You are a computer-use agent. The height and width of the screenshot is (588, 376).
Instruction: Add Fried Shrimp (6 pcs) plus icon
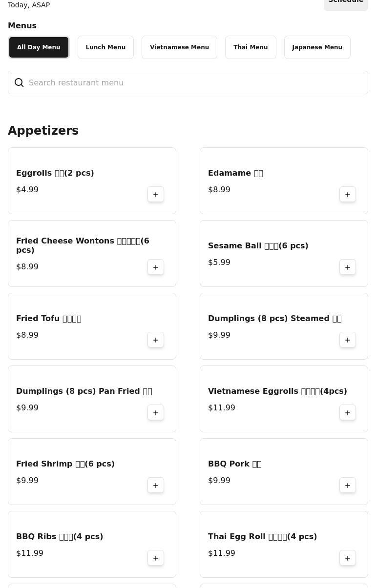point(156,486)
